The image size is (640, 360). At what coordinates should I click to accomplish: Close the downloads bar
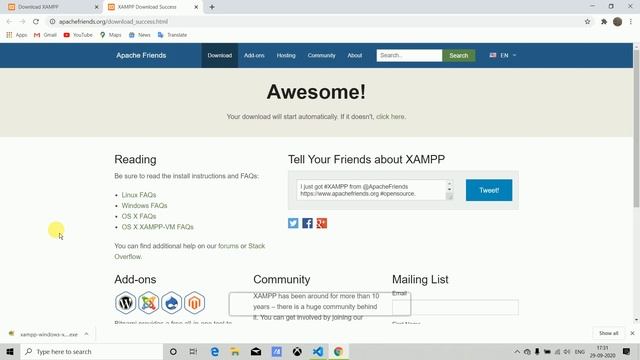[x=632, y=333]
